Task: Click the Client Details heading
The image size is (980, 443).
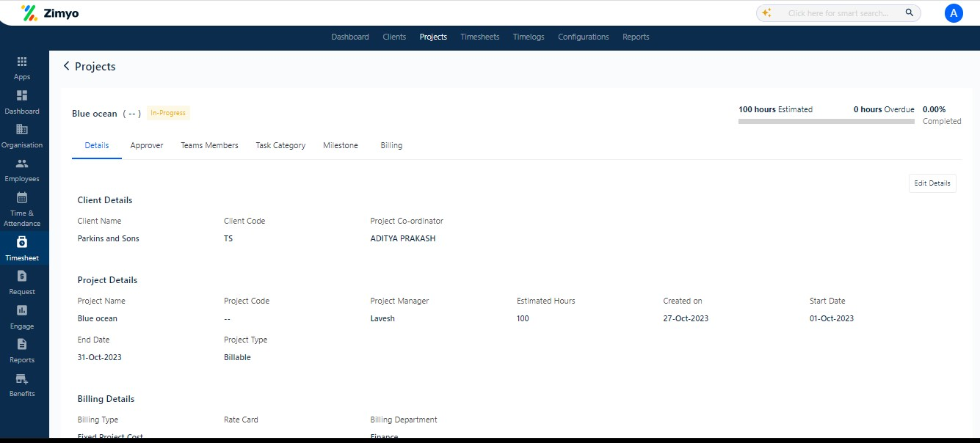Action: click(x=105, y=200)
